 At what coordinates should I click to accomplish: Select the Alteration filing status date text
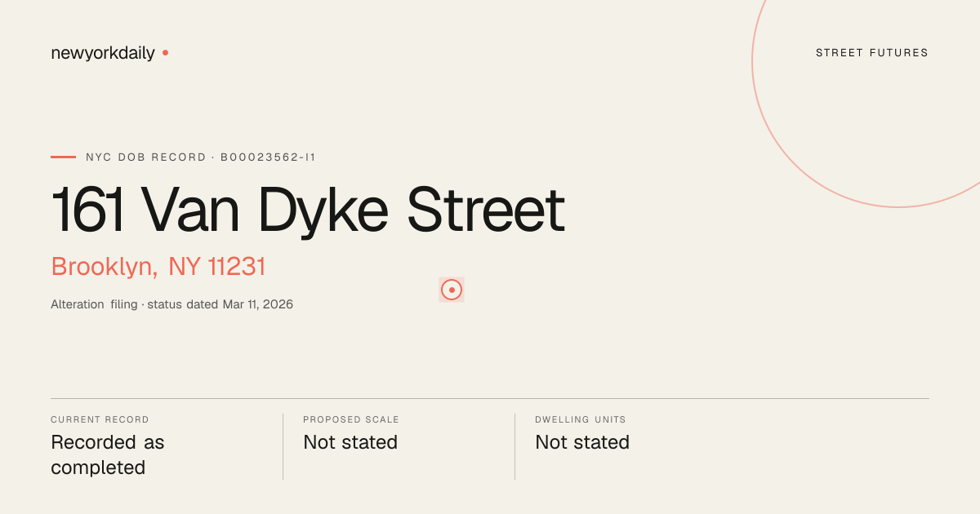171,304
